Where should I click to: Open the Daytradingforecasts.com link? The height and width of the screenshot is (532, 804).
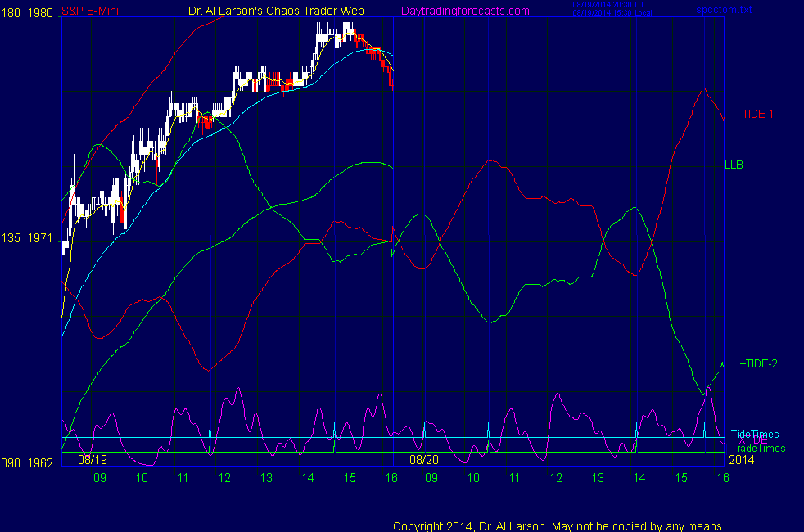[465, 11]
